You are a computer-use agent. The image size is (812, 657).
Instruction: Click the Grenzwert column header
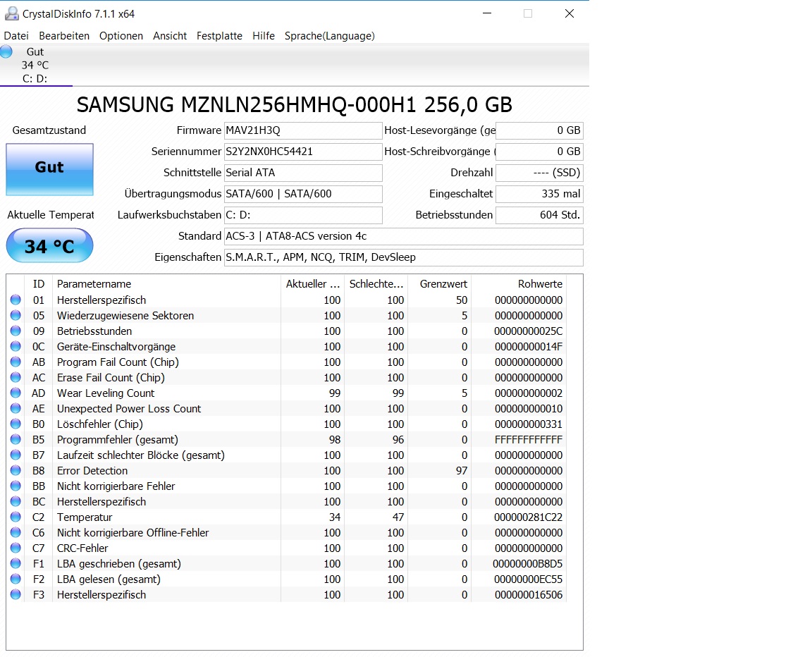point(440,283)
